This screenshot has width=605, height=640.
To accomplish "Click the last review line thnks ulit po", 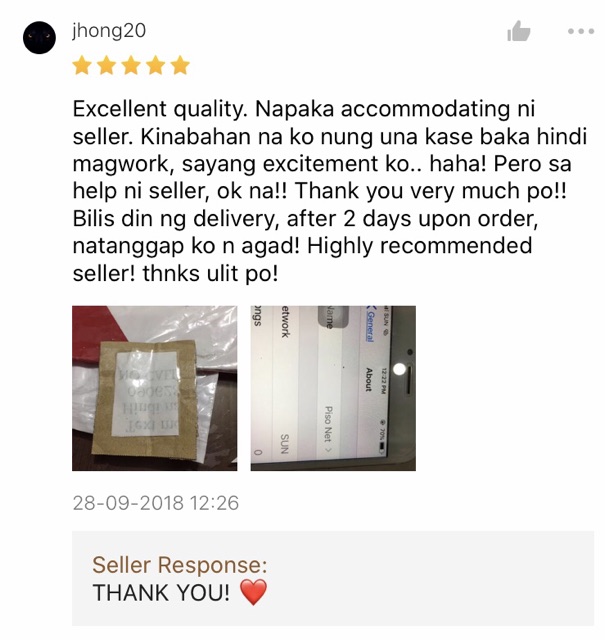I will pyautogui.click(x=176, y=273).
